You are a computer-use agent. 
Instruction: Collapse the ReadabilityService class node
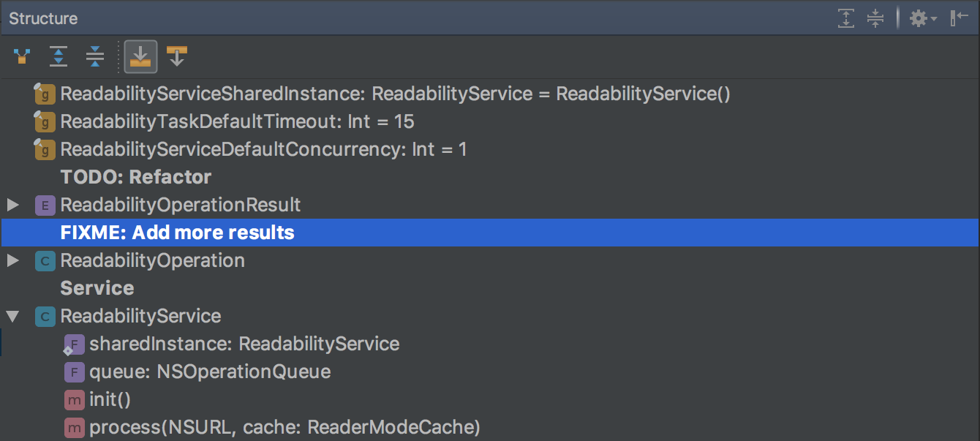[12, 316]
